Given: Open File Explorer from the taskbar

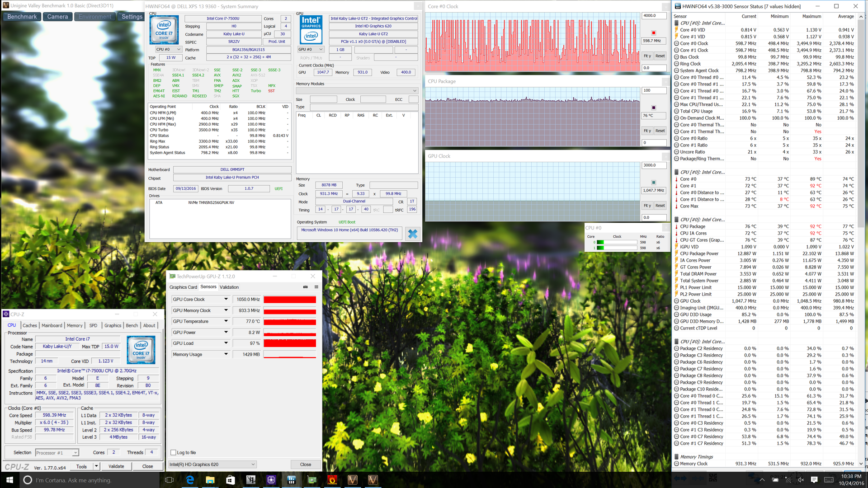Looking at the screenshot, I should [210, 480].
